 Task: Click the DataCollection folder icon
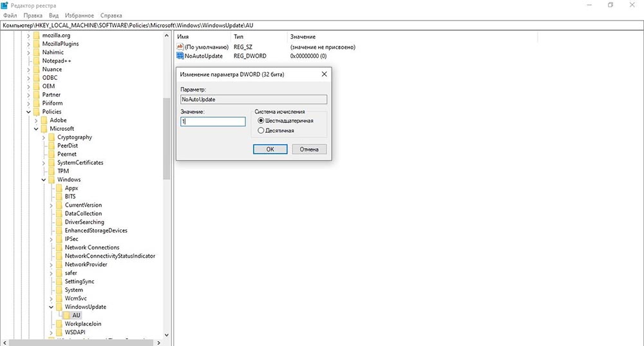click(x=59, y=213)
